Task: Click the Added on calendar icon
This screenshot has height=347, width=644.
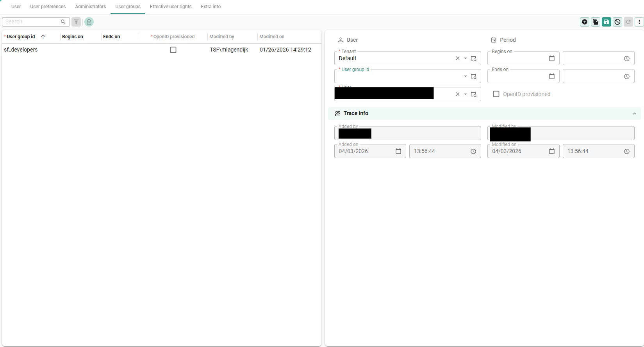Action: (x=398, y=151)
